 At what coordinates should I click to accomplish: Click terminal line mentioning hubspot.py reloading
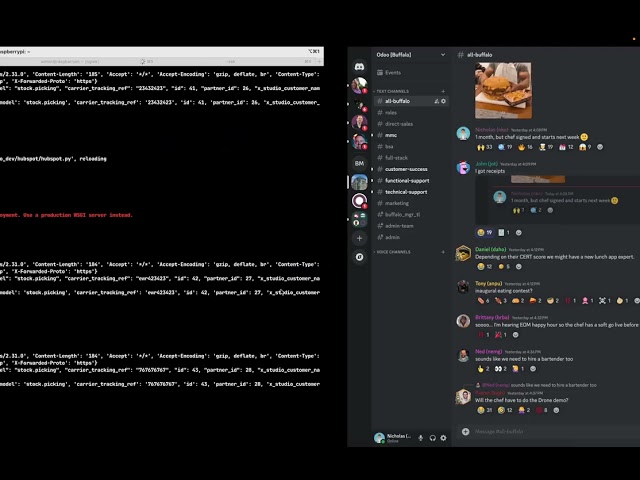(x=53, y=159)
